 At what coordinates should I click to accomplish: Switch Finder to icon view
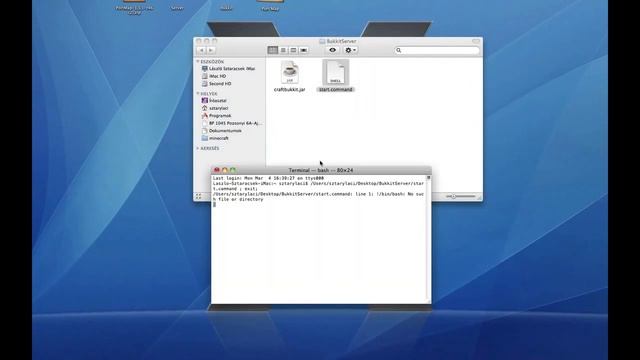[273, 50]
